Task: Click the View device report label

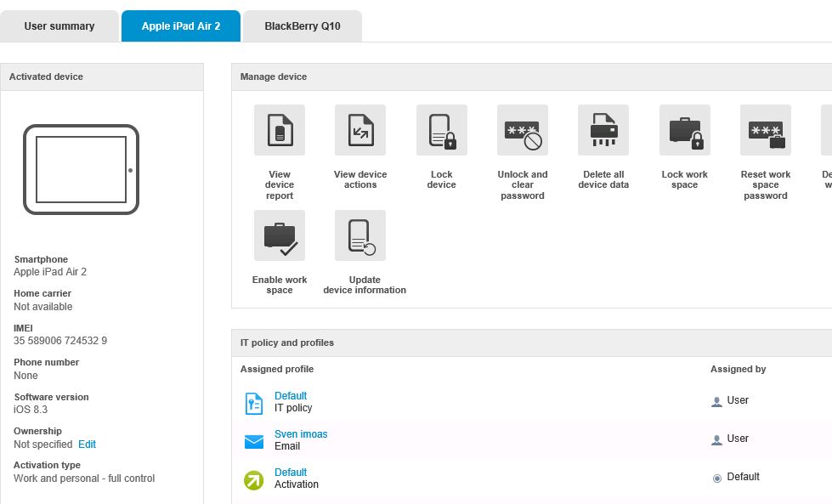Action: pos(280,184)
